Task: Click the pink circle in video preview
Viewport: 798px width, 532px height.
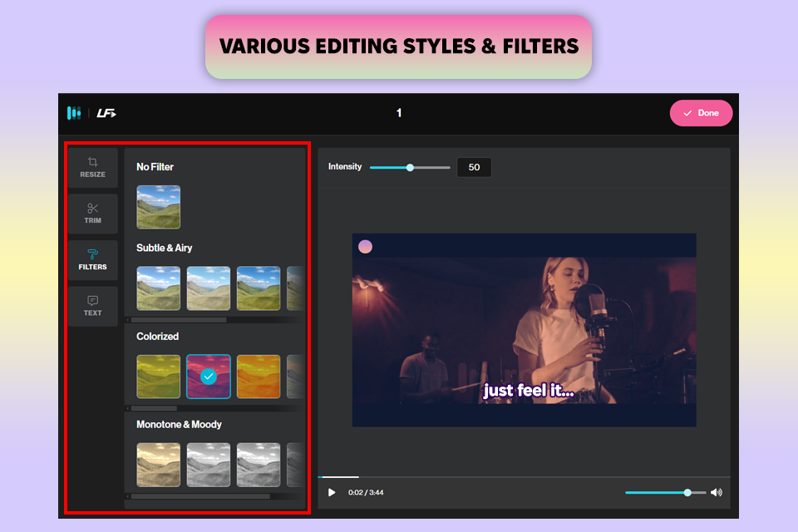Action: (366, 247)
